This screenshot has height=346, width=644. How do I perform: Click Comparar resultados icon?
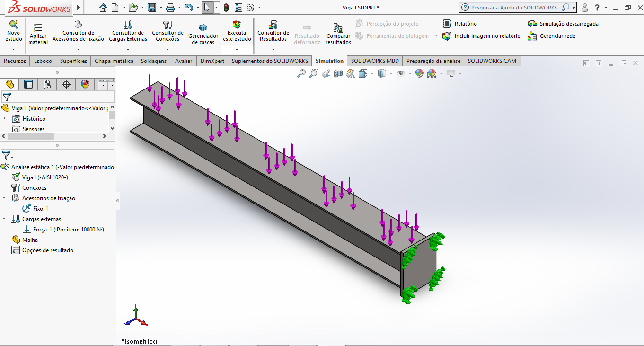pyautogui.click(x=338, y=28)
